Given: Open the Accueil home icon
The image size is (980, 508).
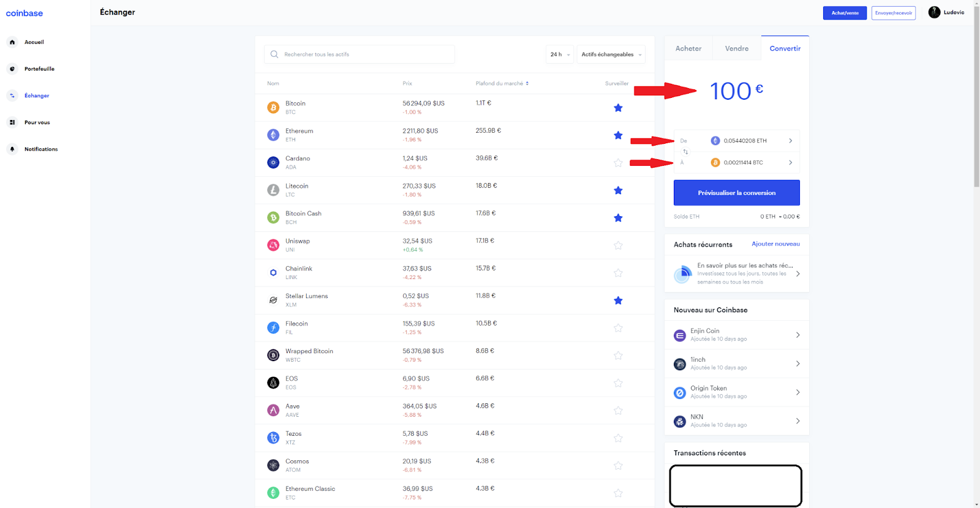Looking at the screenshot, I should (x=12, y=42).
